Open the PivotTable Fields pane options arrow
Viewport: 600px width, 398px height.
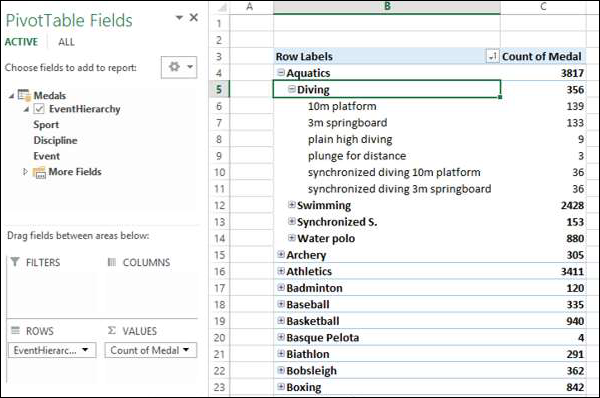179,18
